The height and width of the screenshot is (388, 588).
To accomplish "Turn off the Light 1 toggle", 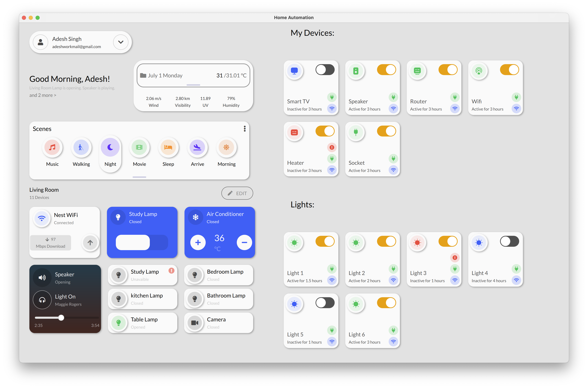I will click(x=325, y=241).
